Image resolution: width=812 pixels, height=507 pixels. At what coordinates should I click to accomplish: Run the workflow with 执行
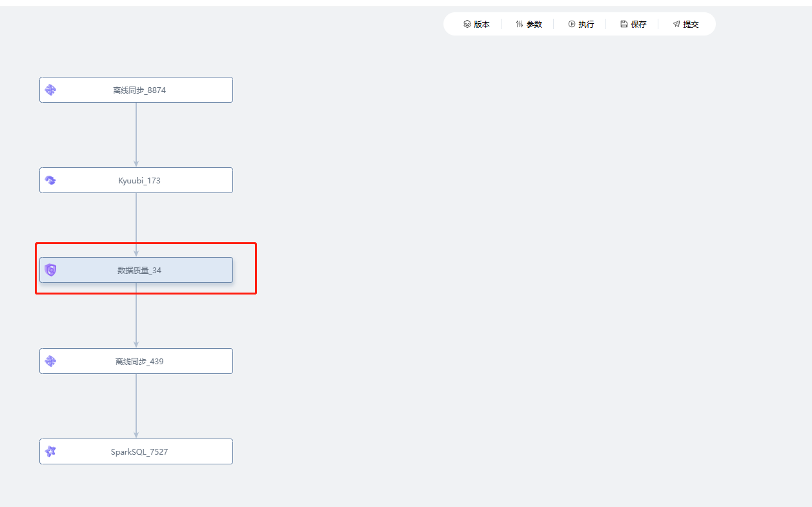click(x=581, y=24)
